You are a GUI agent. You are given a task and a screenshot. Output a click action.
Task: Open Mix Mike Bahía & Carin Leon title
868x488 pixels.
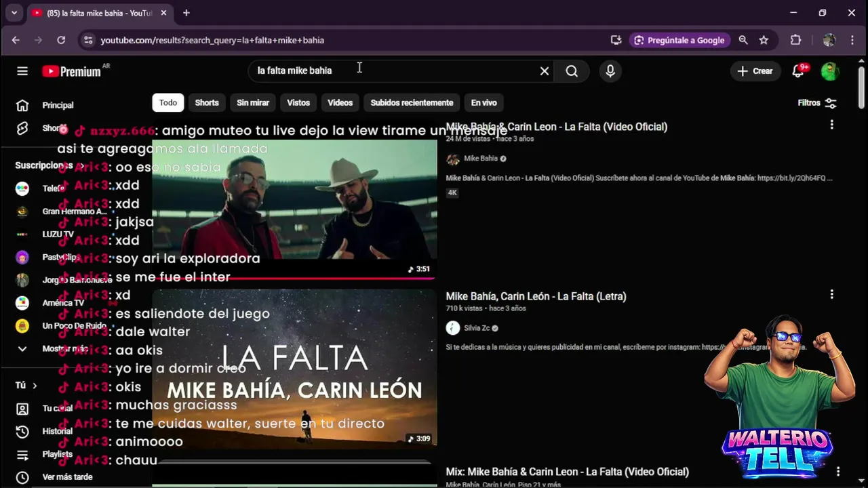click(567, 472)
